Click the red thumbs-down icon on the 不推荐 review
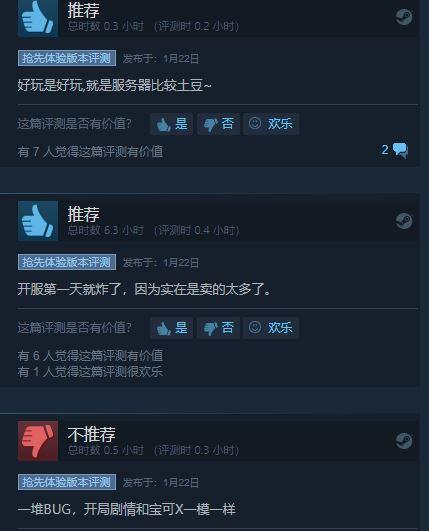 (38, 441)
